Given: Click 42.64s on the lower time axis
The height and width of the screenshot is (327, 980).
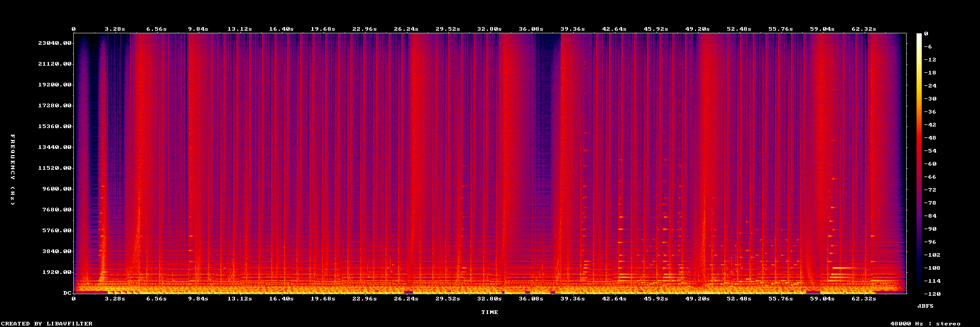Looking at the screenshot, I should point(614,299).
